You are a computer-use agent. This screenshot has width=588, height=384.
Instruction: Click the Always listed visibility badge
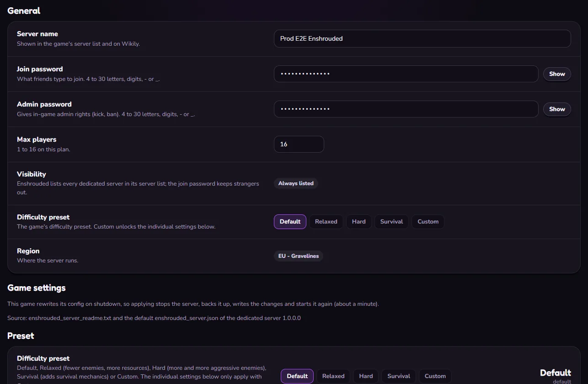point(296,183)
